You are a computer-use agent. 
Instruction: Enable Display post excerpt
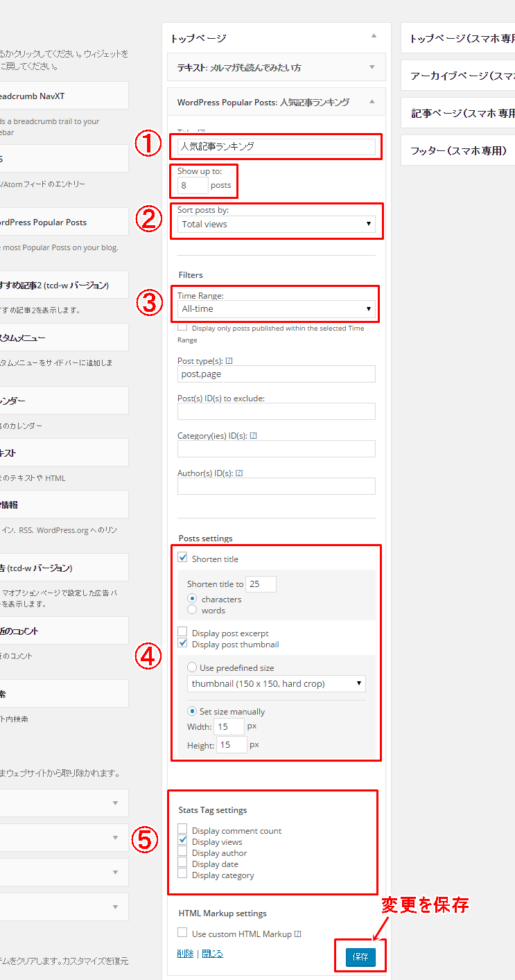tap(183, 632)
